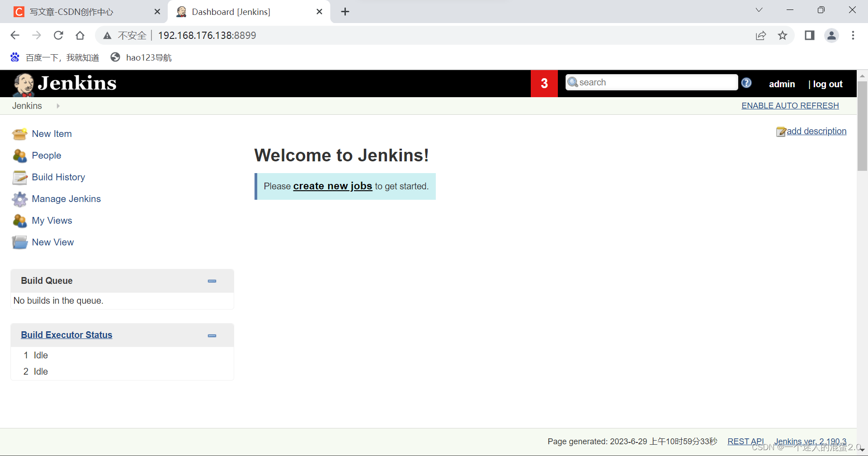Image resolution: width=868 pixels, height=456 pixels.
Task: Click the create new jobs link
Action: click(x=332, y=186)
